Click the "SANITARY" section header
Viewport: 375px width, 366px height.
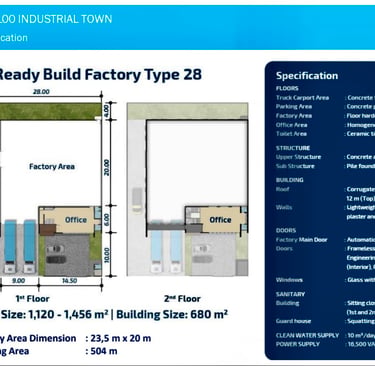290,294
